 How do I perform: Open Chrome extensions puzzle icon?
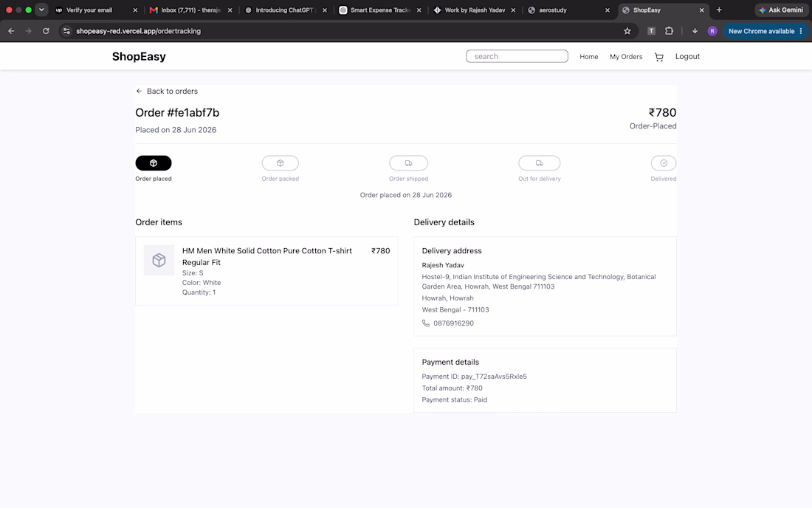point(669,31)
